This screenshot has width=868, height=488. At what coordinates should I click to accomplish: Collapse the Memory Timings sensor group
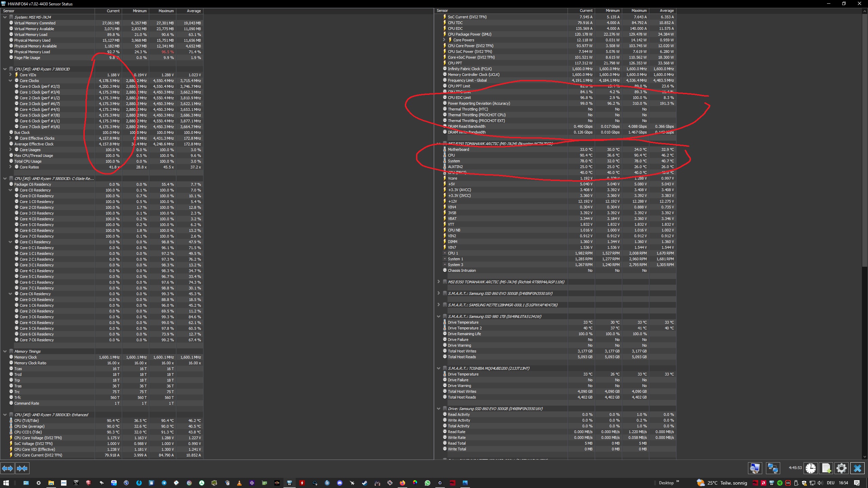[x=5, y=351]
